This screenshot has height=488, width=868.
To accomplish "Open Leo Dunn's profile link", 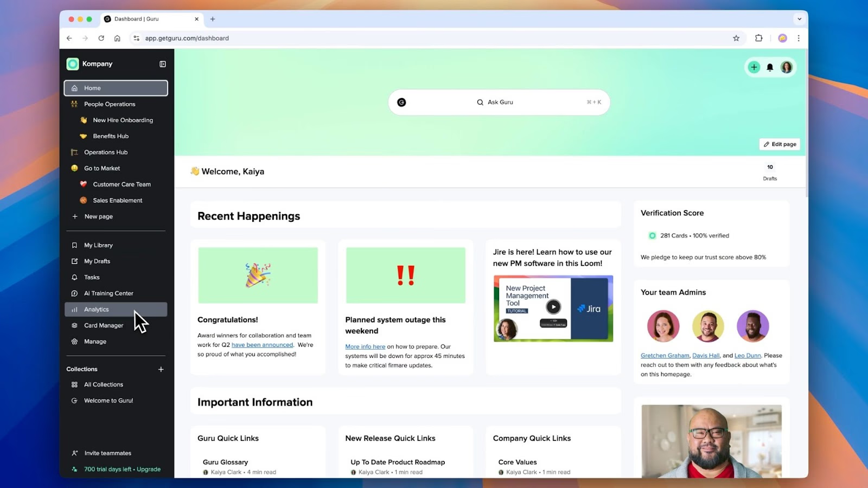I will coord(748,356).
